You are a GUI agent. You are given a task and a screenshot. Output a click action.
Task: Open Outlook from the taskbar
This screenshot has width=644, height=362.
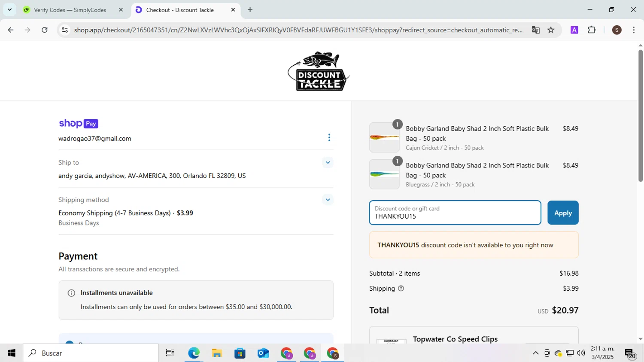[x=263, y=353]
